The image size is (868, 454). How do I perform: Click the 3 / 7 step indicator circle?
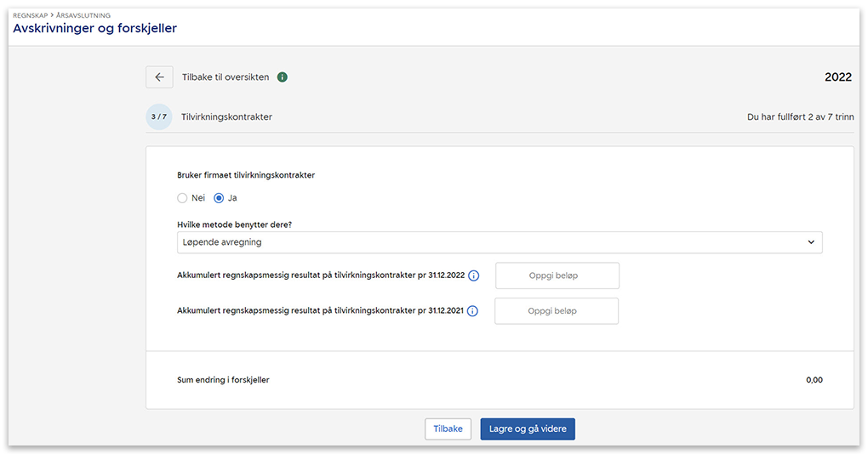(x=159, y=117)
